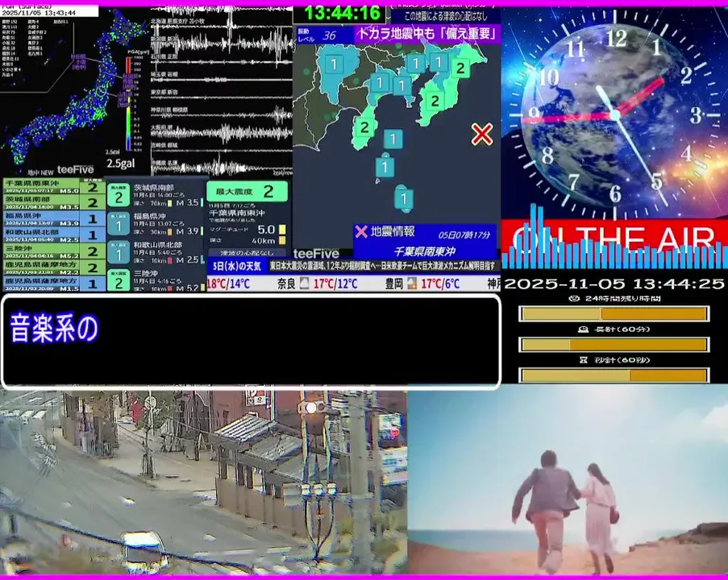Click southernmost island intensity 1 marker on map
Screen dimensions: 728x580
[x=404, y=199]
